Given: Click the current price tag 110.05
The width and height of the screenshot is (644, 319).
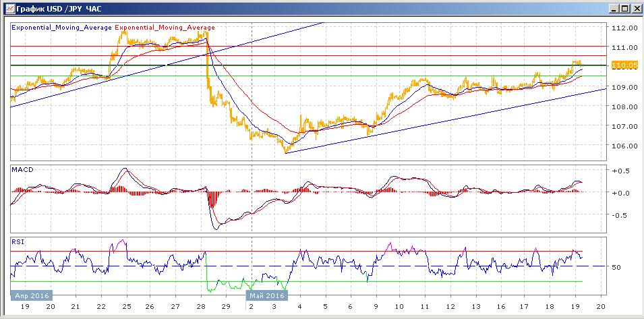Looking at the screenshot, I should click(x=624, y=65).
